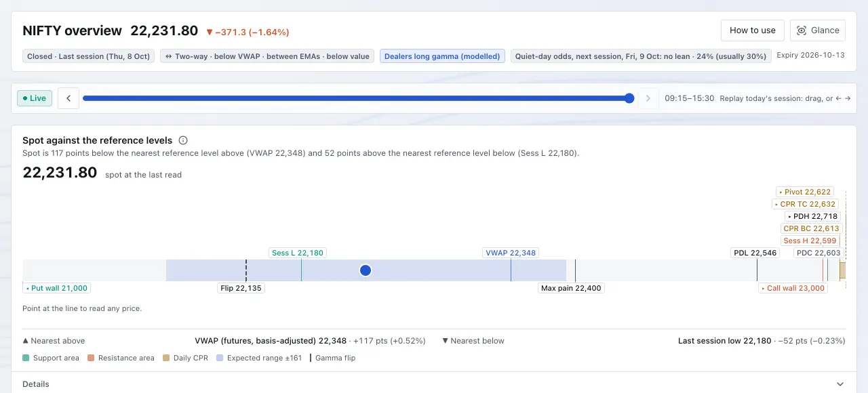This screenshot has height=393, width=868.
Task: Select the Sess H 22,599 label
Action: click(810, 241)
